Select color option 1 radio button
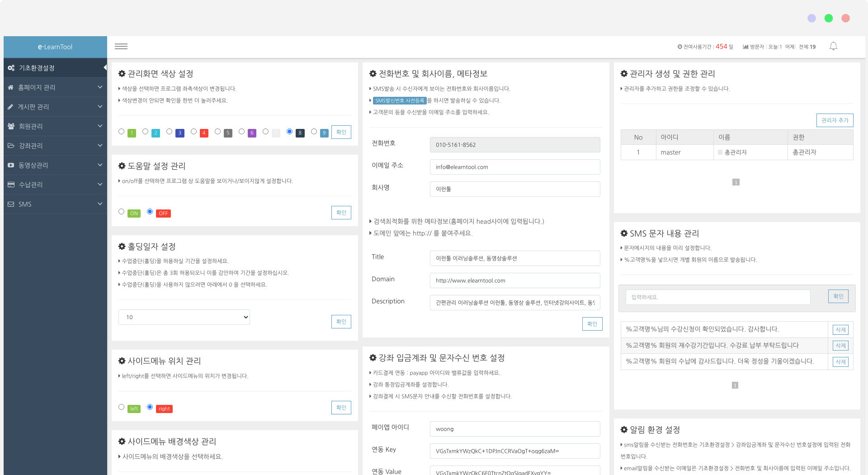Screen dimensions: 868x475 click(x=121, y=132)
